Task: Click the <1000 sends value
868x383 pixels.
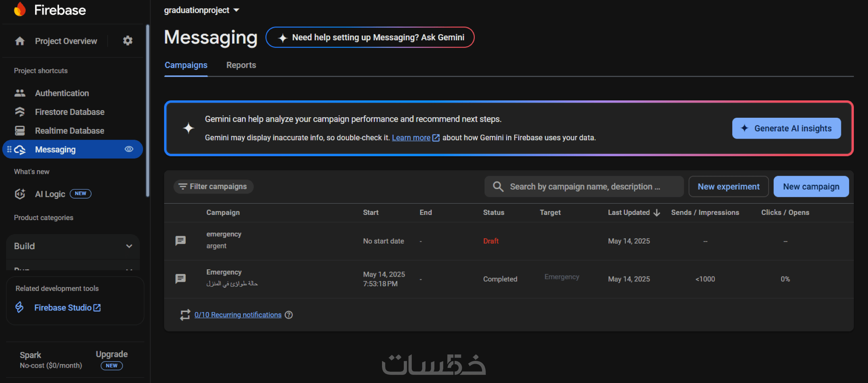Action: [x=705, y=279]
